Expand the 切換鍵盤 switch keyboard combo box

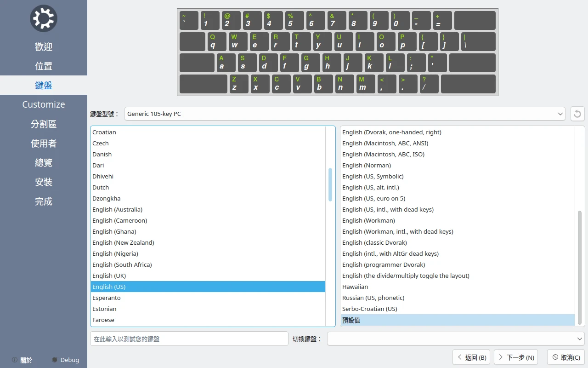click(x=455, y=339)
